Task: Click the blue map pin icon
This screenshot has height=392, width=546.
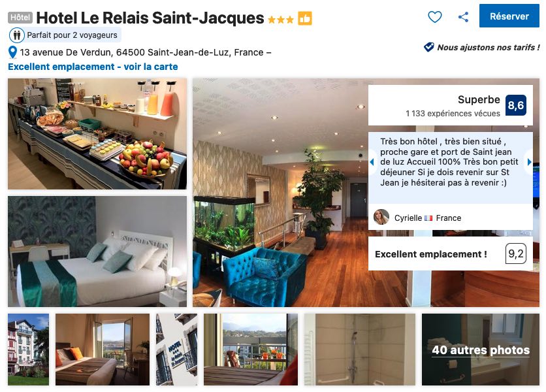Action: 12,53
